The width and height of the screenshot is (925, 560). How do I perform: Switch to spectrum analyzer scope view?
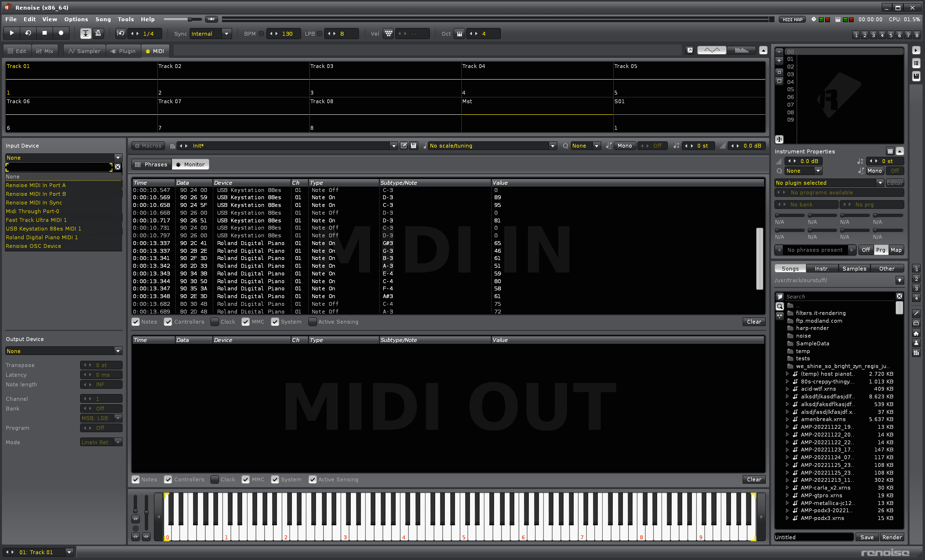(x=741, y=51)
